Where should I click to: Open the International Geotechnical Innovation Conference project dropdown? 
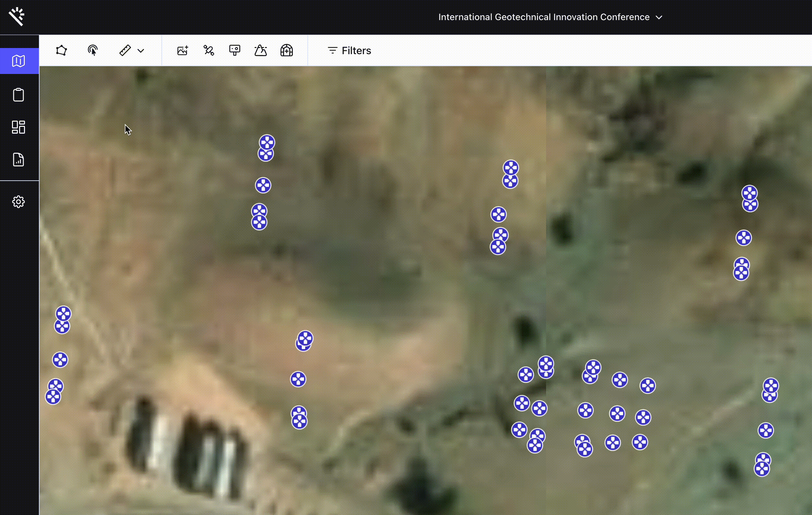click(x=550, y=17)
